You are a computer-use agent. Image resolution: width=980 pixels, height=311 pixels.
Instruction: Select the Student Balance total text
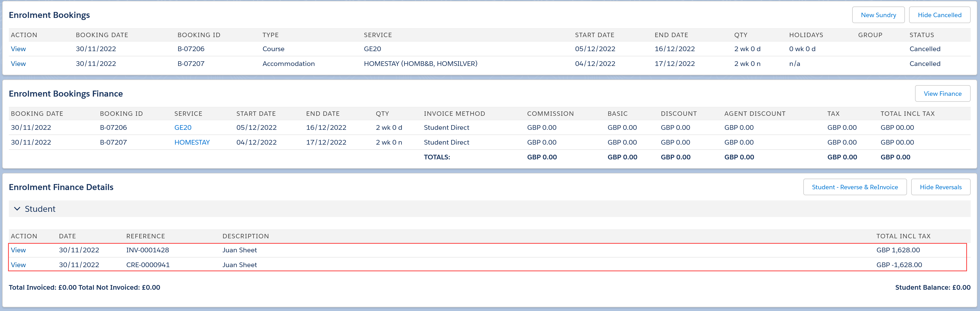[x=932, y=287]
